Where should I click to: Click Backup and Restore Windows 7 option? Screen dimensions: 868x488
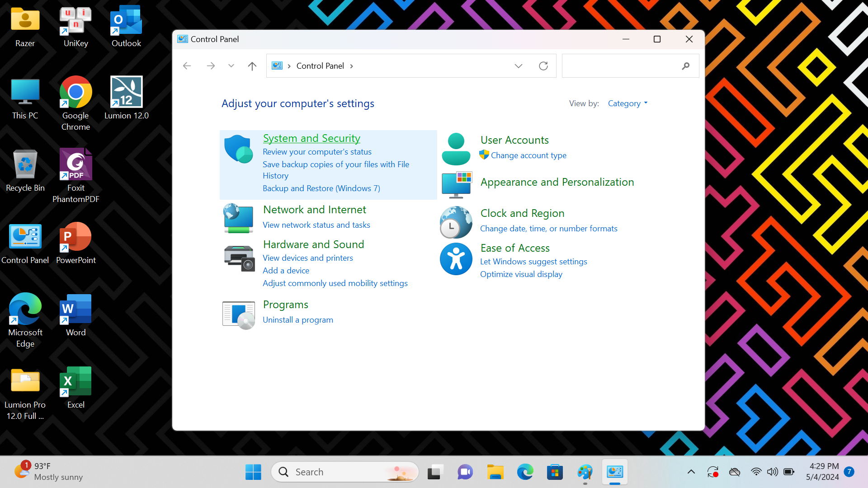click(x=321, y=188)
